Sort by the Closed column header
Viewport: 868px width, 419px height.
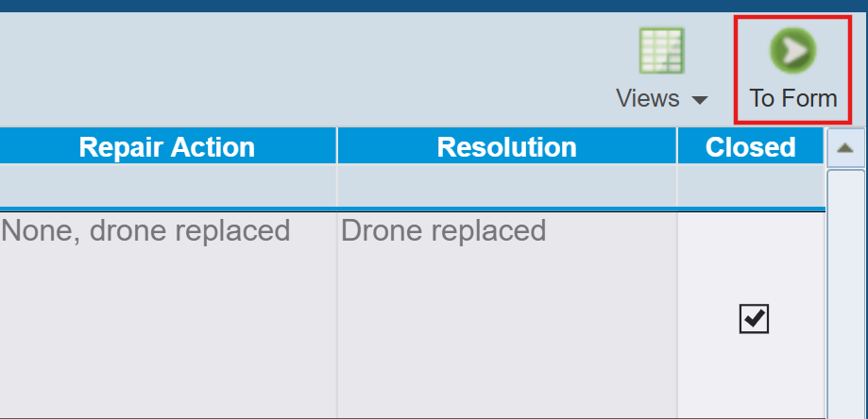pos(750,147)
